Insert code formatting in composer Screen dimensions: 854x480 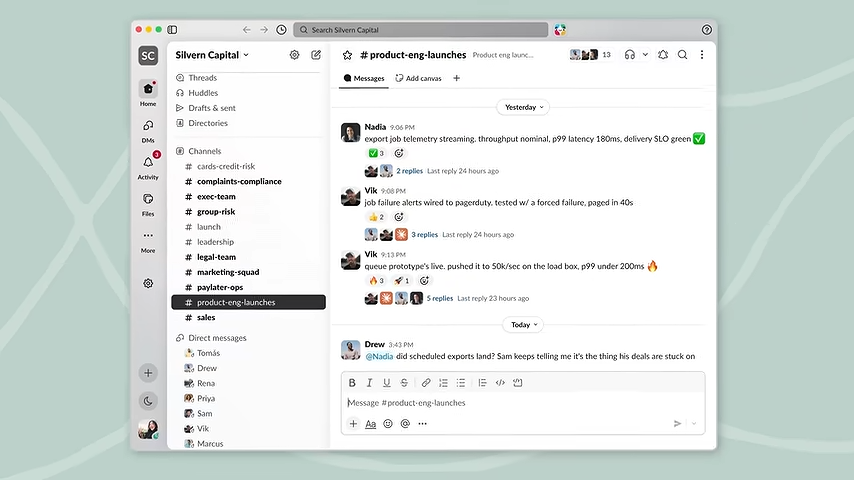point(500,383)
